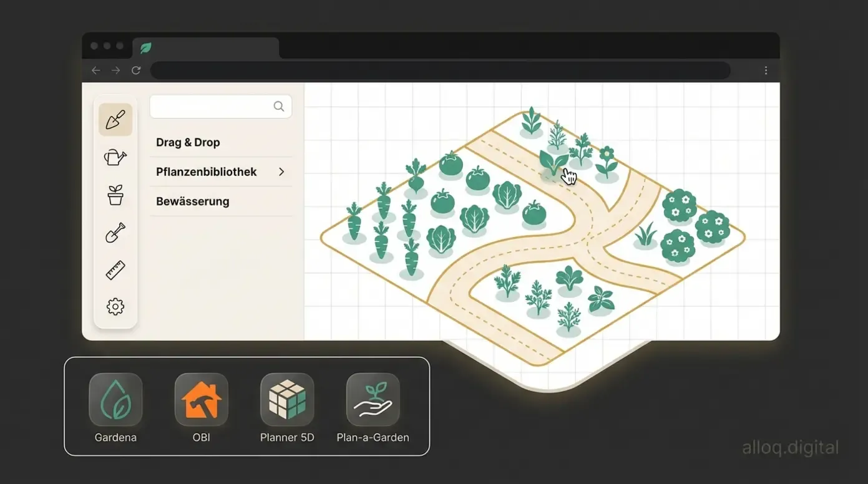868x484 pixels.
Task: Expand the Pflanzenbibliothek entry
Action: point(206,172)
